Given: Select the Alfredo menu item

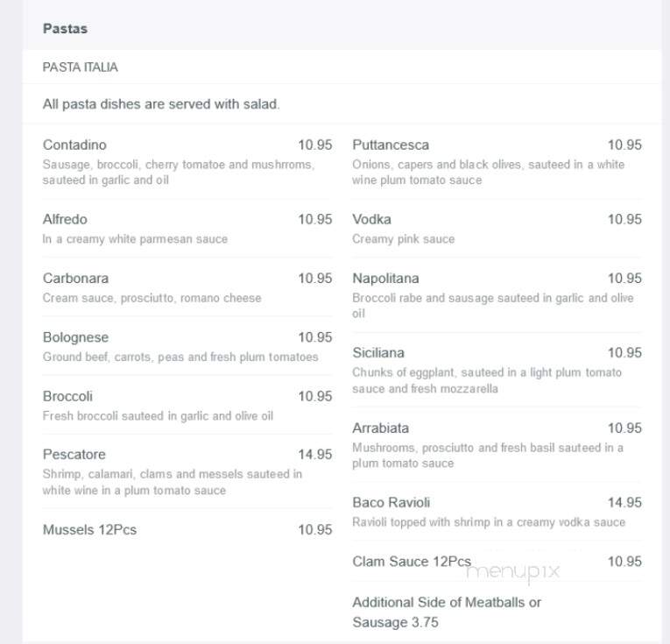Looking at the screenshot, I should coord(65,219).
